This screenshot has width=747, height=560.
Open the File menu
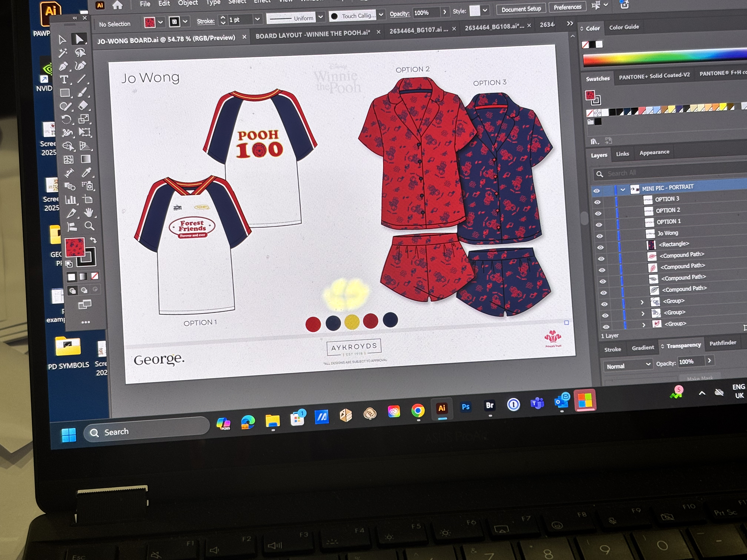click(x=145, y=4)
